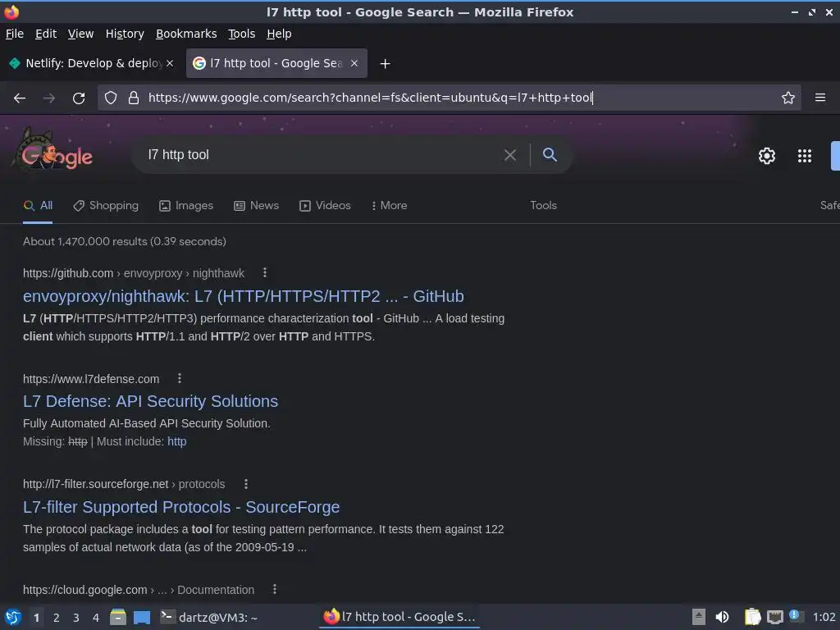Click the removable media eject tray icon
The image size is (840, 630).
click(699, 617)
